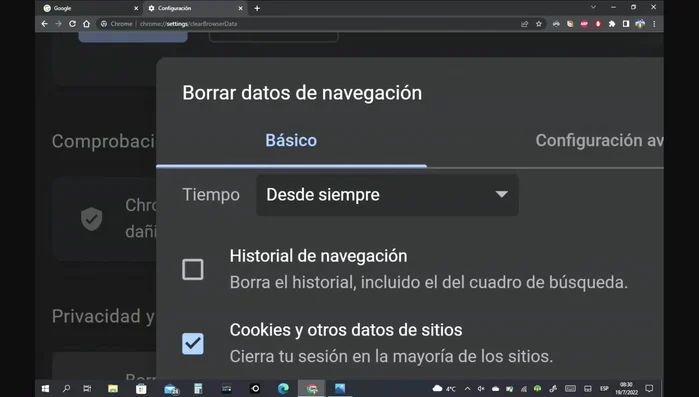Viewport: 699px width, 397px height.
Task: Show hidden system tray icons
Action: pos(467,389)
